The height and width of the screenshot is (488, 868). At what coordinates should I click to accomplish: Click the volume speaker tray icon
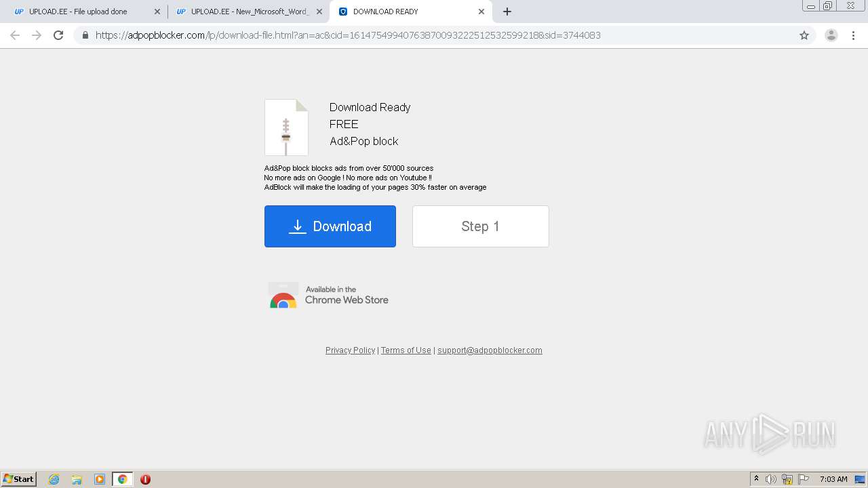click(771, 479)
